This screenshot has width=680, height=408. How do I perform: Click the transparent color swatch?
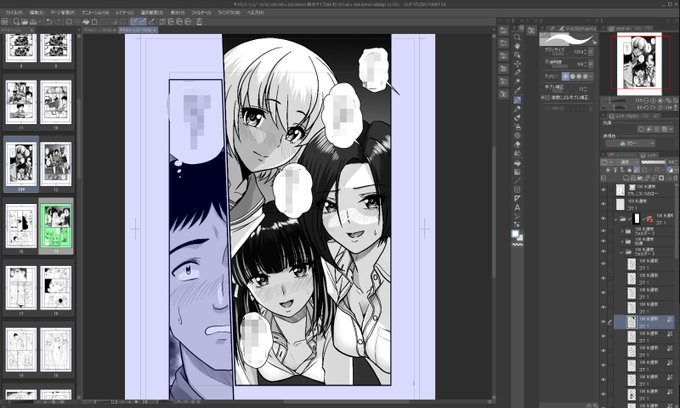pyautogui.click(x=517, y=245)
